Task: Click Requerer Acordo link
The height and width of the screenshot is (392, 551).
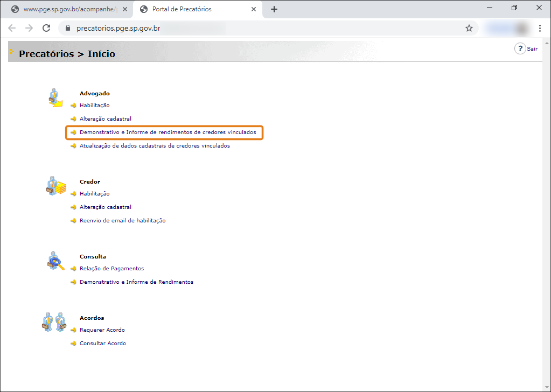Action: coord(102,330)
